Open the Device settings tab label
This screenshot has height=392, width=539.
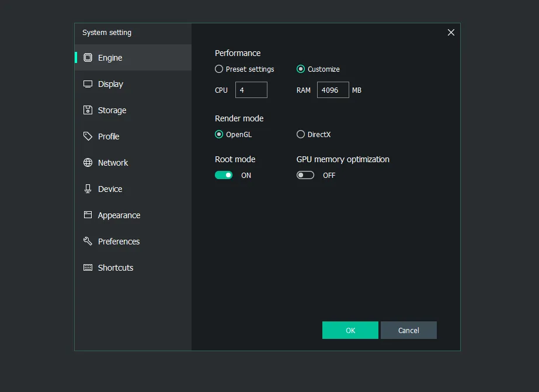pyautogui.click(x=110, y=189)
